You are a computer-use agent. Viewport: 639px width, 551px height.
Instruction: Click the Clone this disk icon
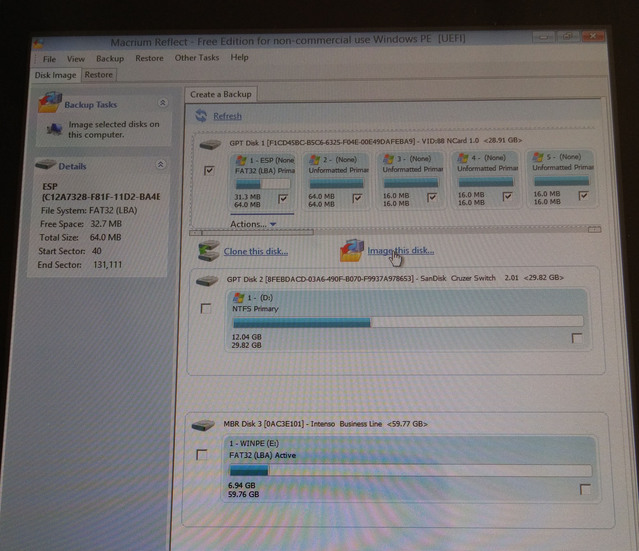pos(209,251)
